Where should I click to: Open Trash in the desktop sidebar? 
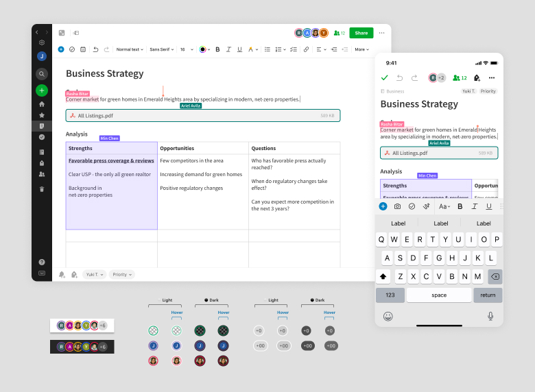(42, 189)
